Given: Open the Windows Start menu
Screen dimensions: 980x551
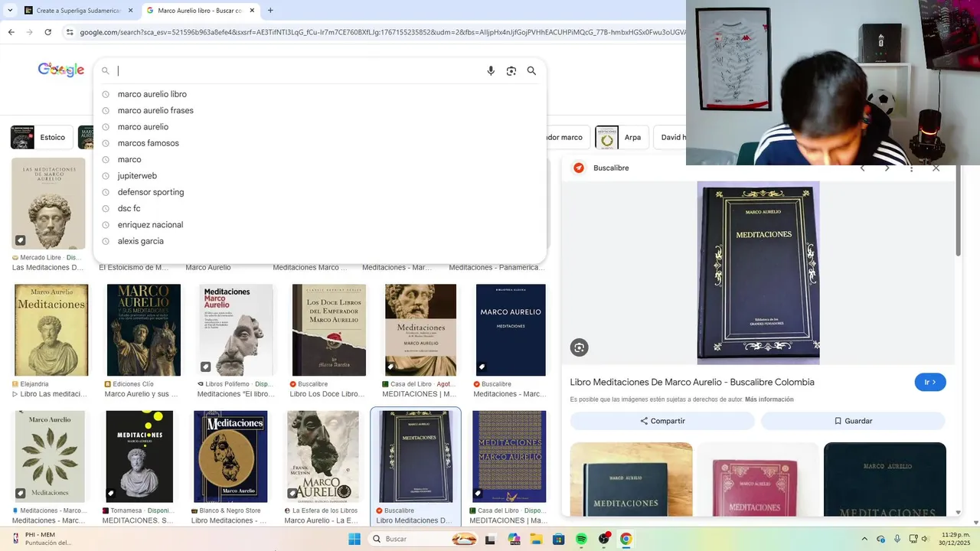Looking at the screenshot, I should click(x=354, y=539).
